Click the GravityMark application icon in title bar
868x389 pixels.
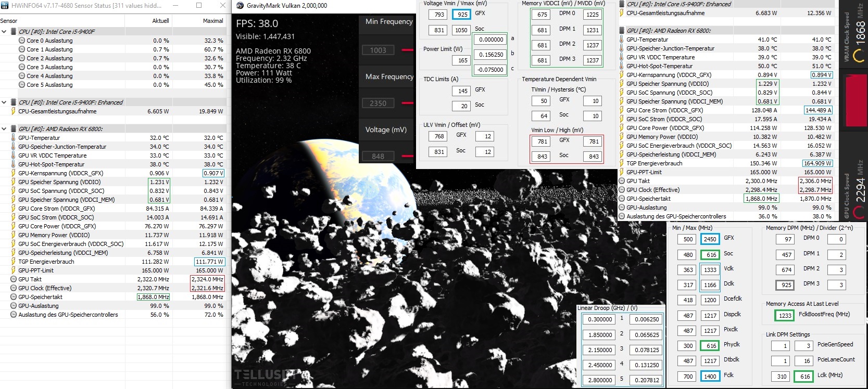(x=240, y=6)
